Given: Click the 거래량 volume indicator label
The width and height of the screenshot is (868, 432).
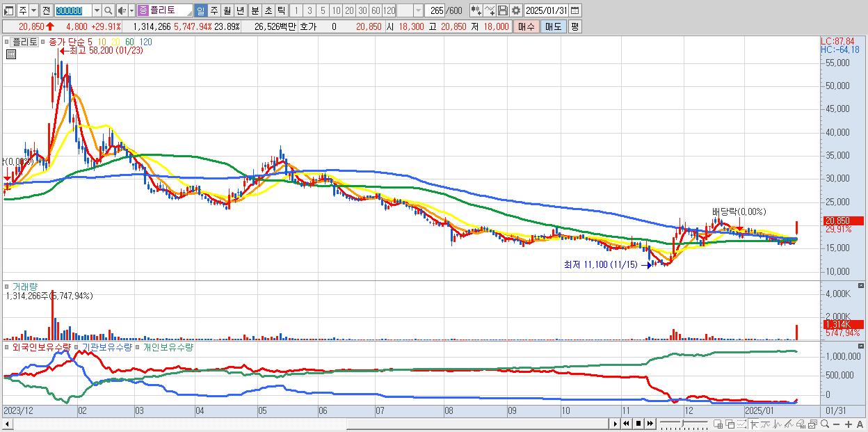Looking at the screenshot, I should point(25,287).
